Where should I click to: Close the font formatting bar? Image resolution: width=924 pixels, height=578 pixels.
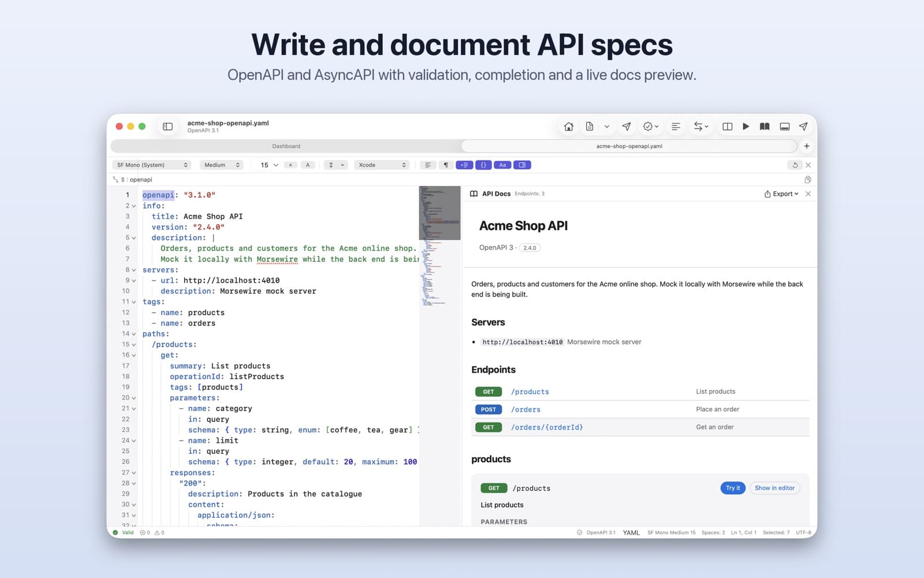click(x=808, y=165)
